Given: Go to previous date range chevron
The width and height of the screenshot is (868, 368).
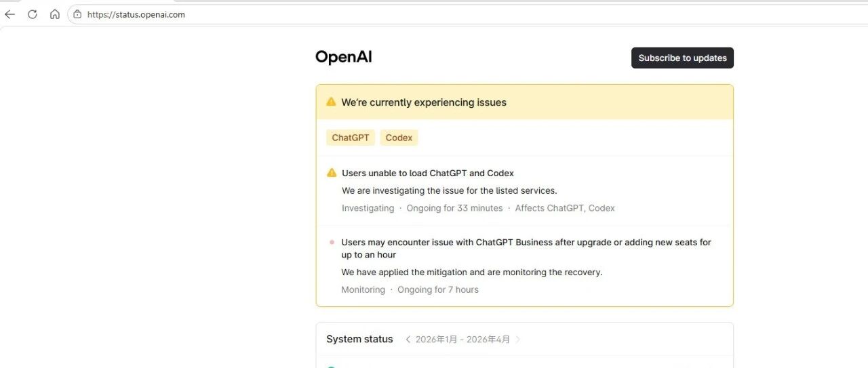Looking at the screenshot, I should (x=408, y=340).
